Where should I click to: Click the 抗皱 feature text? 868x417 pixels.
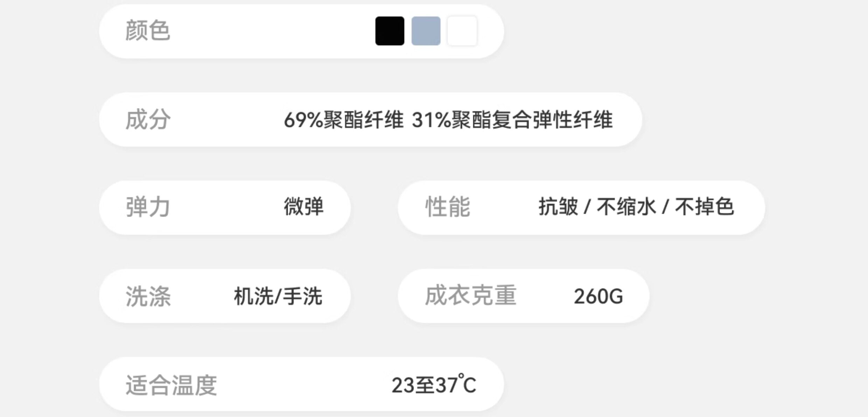pos(558,206)
